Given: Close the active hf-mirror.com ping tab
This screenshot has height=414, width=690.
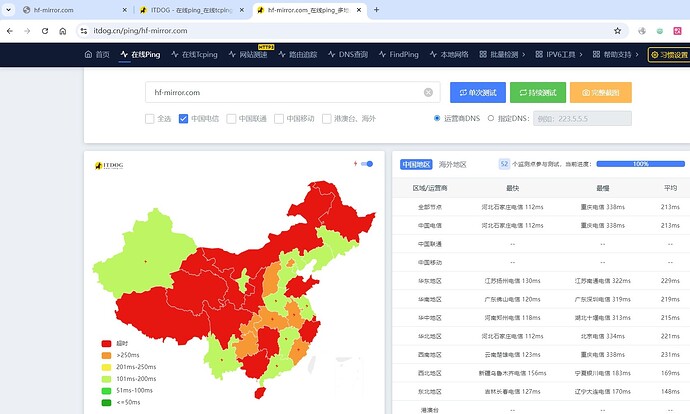Looking at the screenshot, I should point(359,10).
